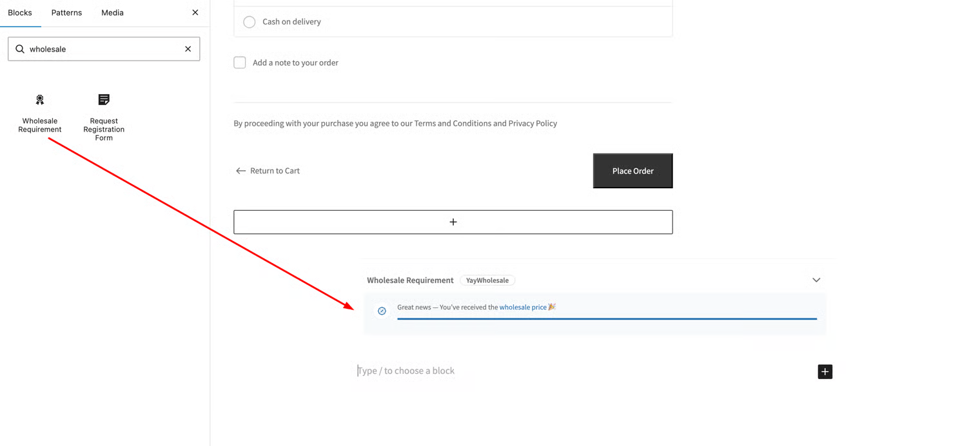Image resolution: width=980 pixels, height=446 pixels.
Task: Switch to the Media tab
Action: 112,13
